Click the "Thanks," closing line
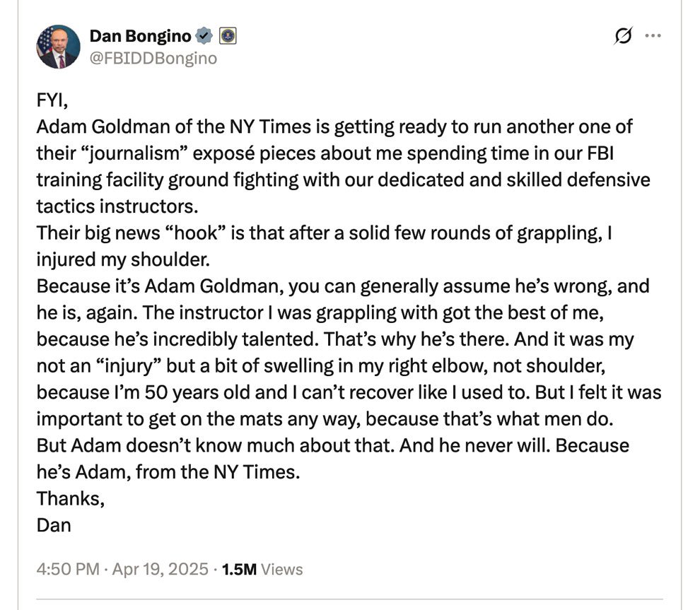The image size is (700, 610). (x=71, y=499)
